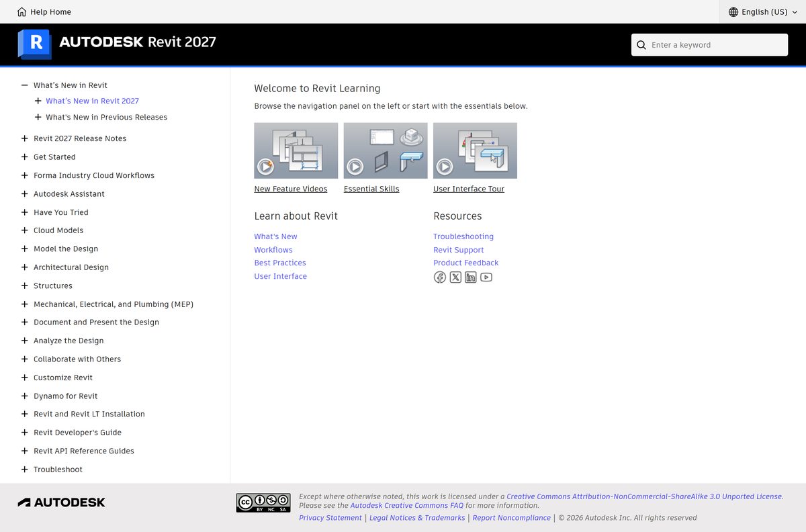
Task: Expand the Autodesk Assistant node
Action: click(25, 194)
